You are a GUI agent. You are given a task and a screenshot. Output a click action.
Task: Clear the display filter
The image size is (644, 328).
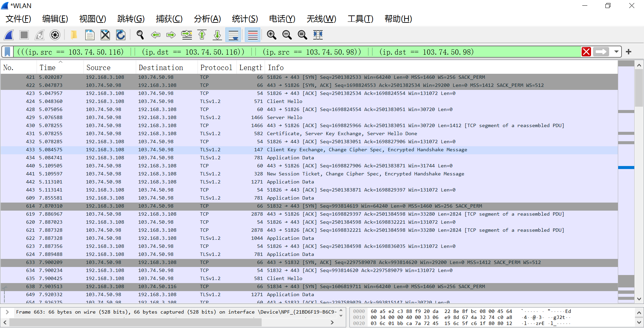click(586, 52)
